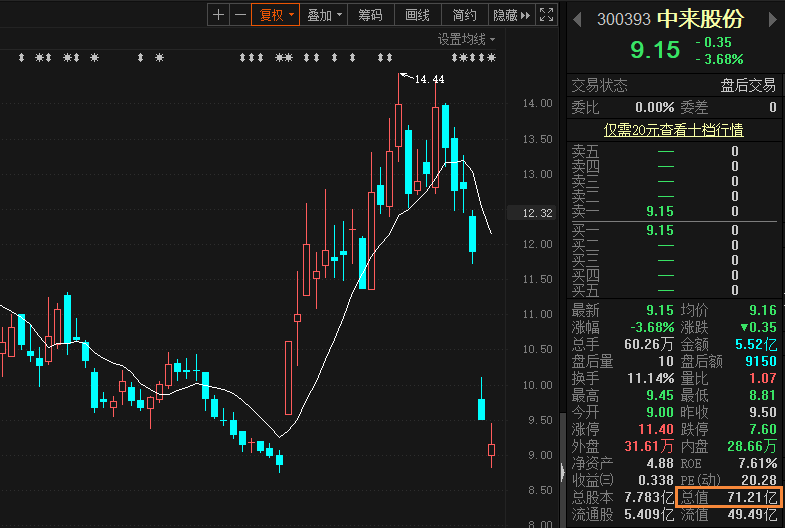Screen dimensions: 785x528
Task: Select the 画线 drawing tool button
Action: [417, 14]
